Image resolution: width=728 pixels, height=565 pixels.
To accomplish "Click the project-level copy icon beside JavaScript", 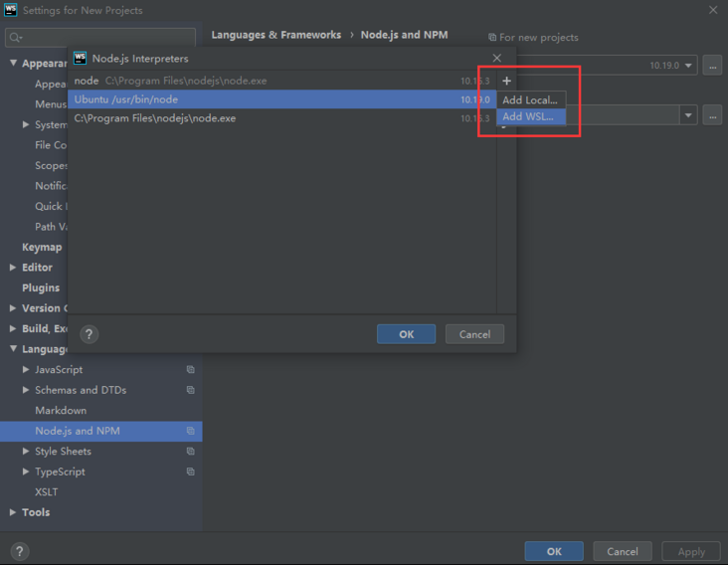I will click(x=190, y=370).
